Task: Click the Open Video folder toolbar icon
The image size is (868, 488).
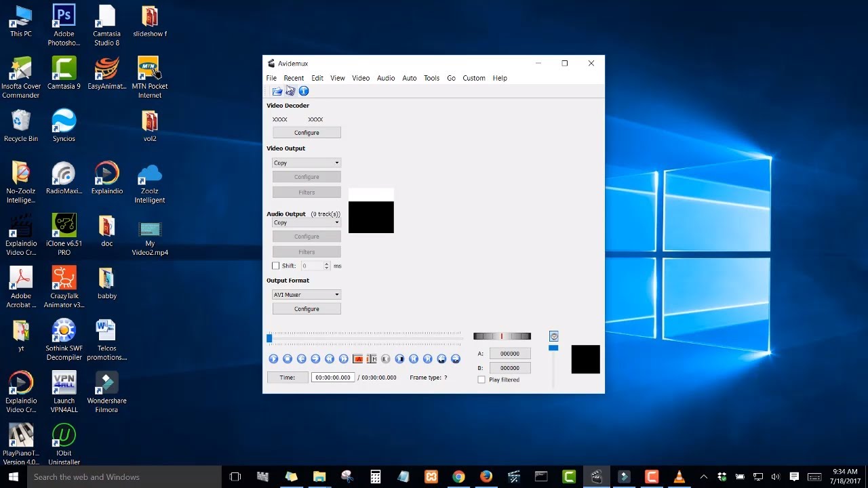Action: [277, 91]
